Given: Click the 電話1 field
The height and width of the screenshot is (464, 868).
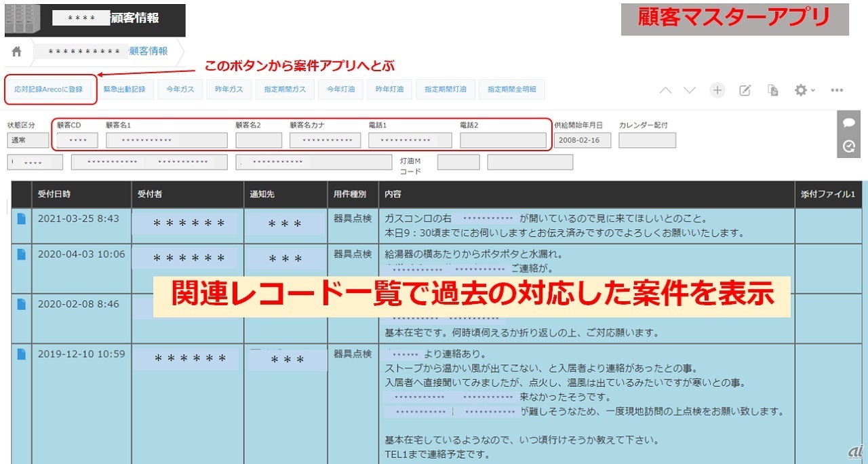Looking at the screenshot, I should [410, 140].
